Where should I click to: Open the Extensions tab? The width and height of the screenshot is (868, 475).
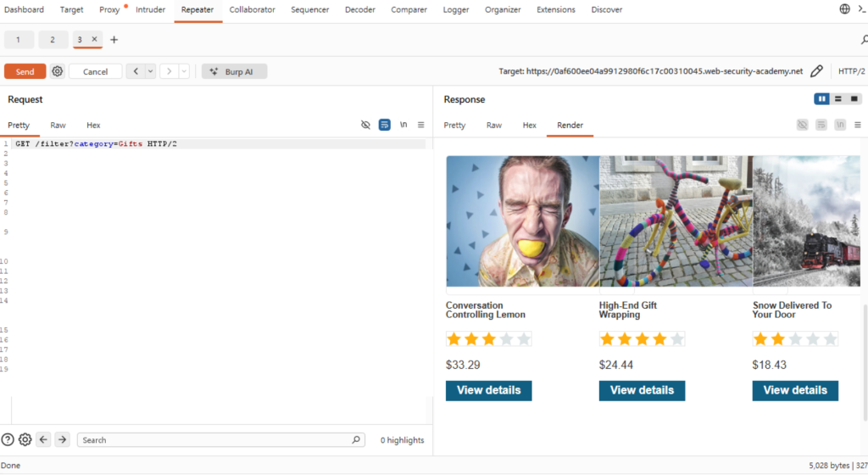click(556, 9)
